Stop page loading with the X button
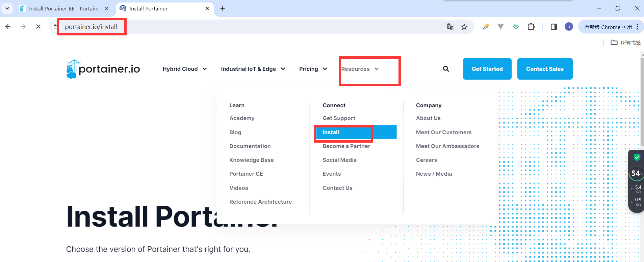644x262 pixels. [38, 27]
